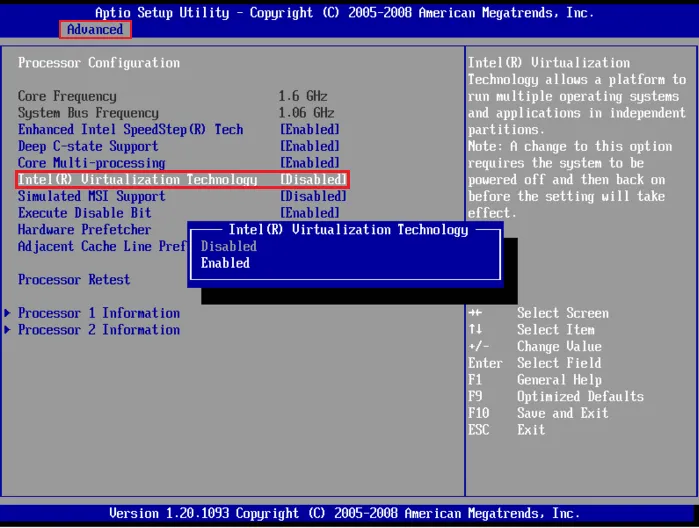Click Save and Exit F10 entry
Image resolution: width=699 pixels, height=528 pixels.
click(563, 413)
